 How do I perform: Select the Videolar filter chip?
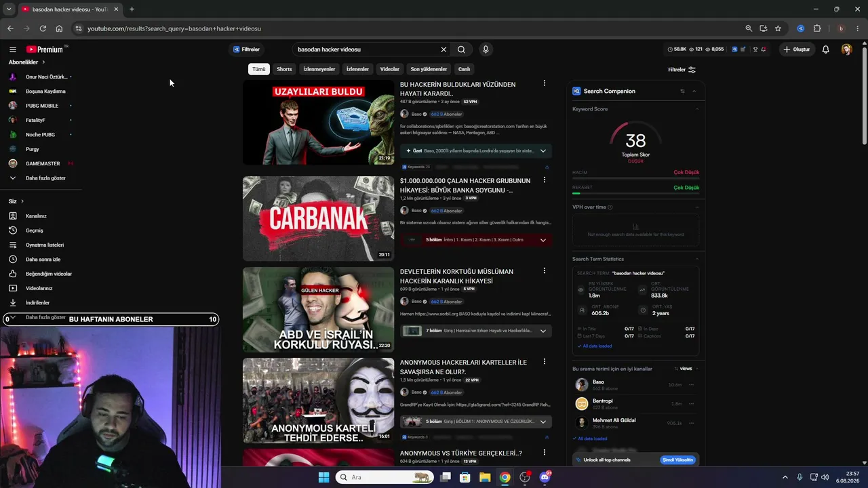(x=390, y=69)
